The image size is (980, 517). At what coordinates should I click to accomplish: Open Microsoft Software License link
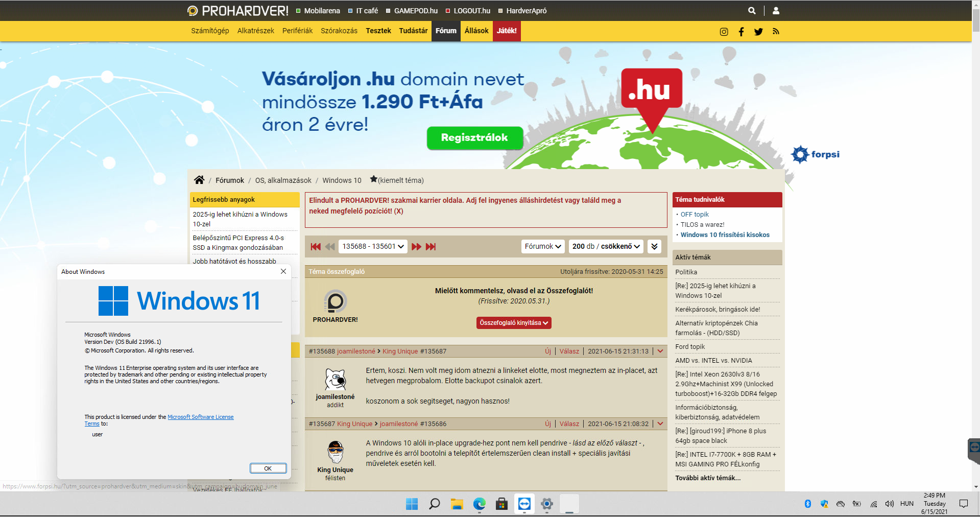201,417
